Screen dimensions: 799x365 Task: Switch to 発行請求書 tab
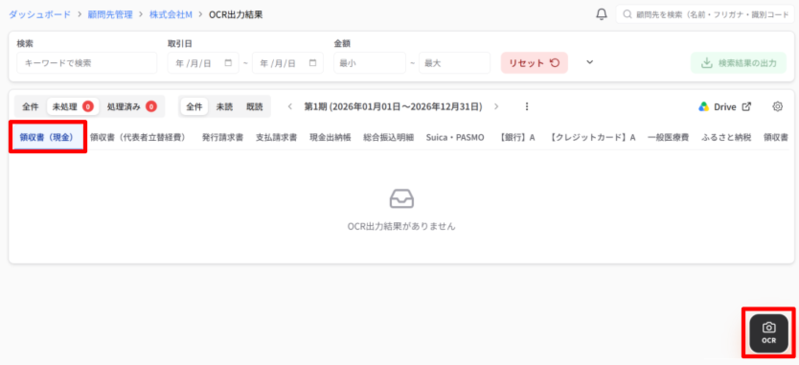[x=222, y=137]
